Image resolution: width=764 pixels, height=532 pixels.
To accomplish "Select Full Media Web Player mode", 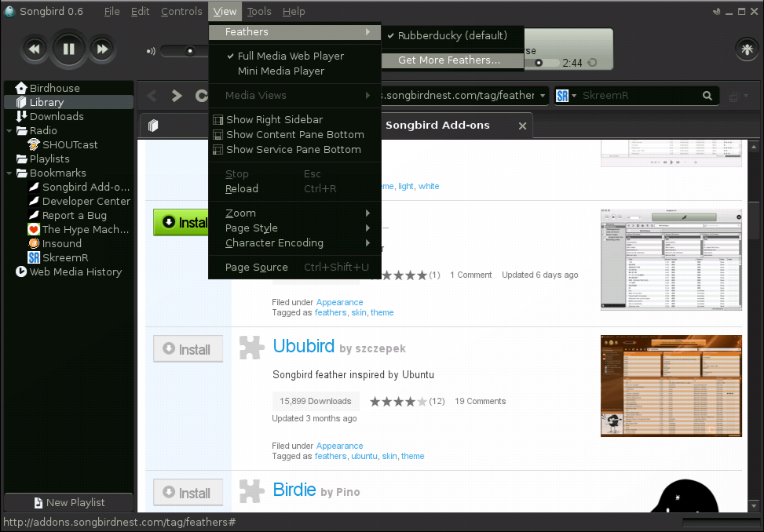I will point(294,56).
